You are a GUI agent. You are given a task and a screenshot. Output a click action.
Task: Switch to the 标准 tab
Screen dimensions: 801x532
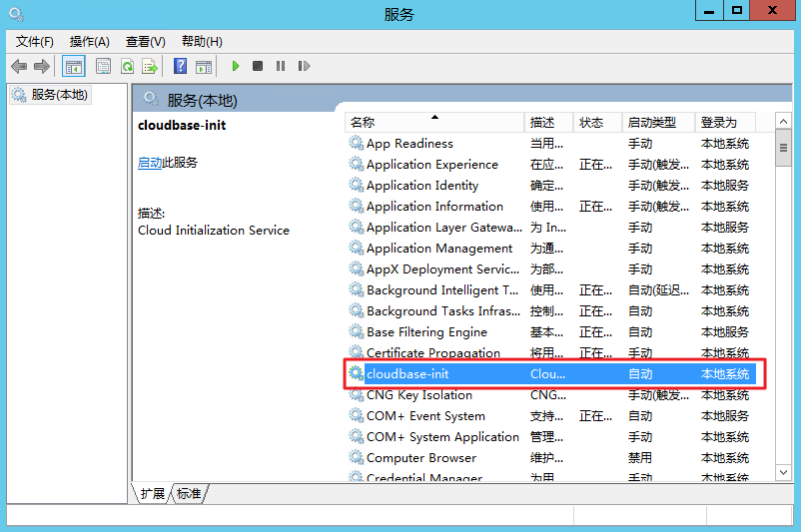coord(189,494)
